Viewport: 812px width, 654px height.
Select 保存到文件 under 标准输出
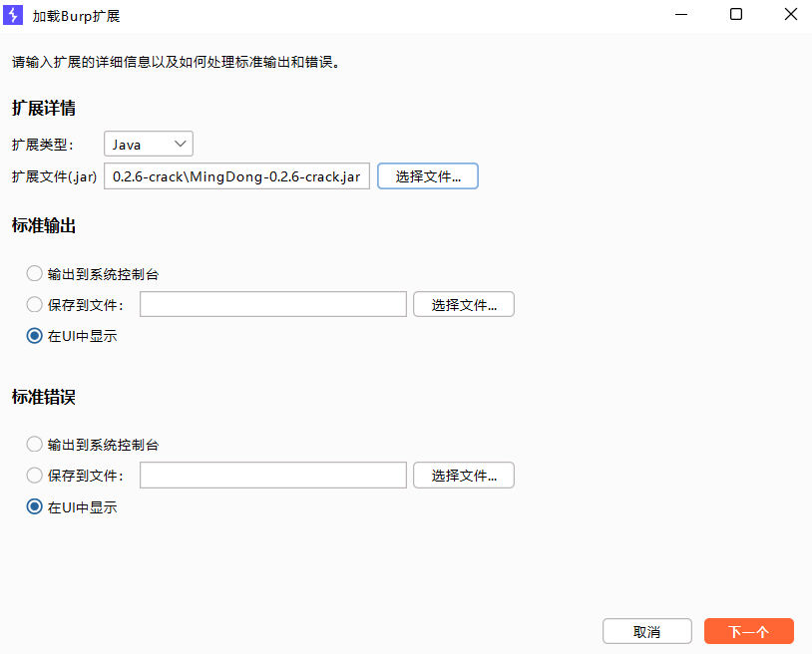pos(35,305)
